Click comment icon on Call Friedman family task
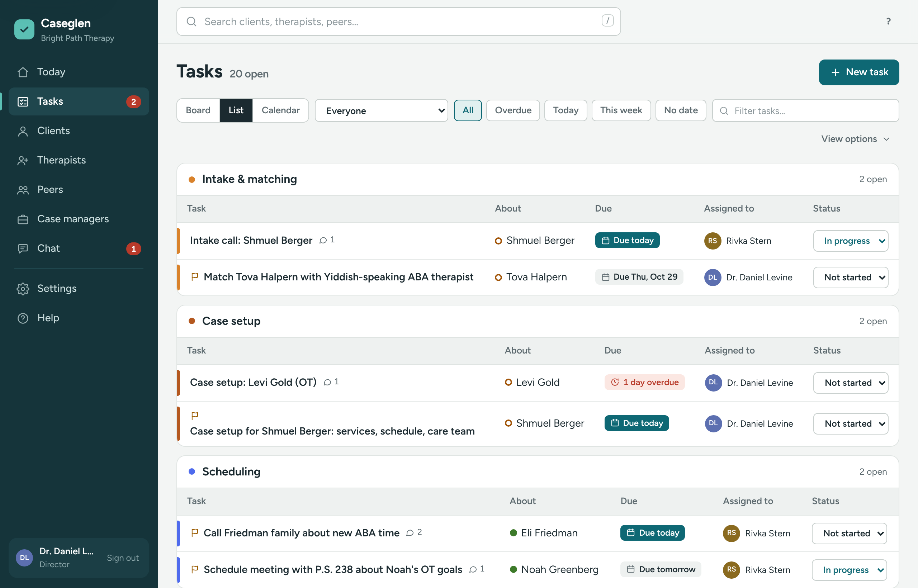Screen dimensions: 918x588 (x=410, y=533)
